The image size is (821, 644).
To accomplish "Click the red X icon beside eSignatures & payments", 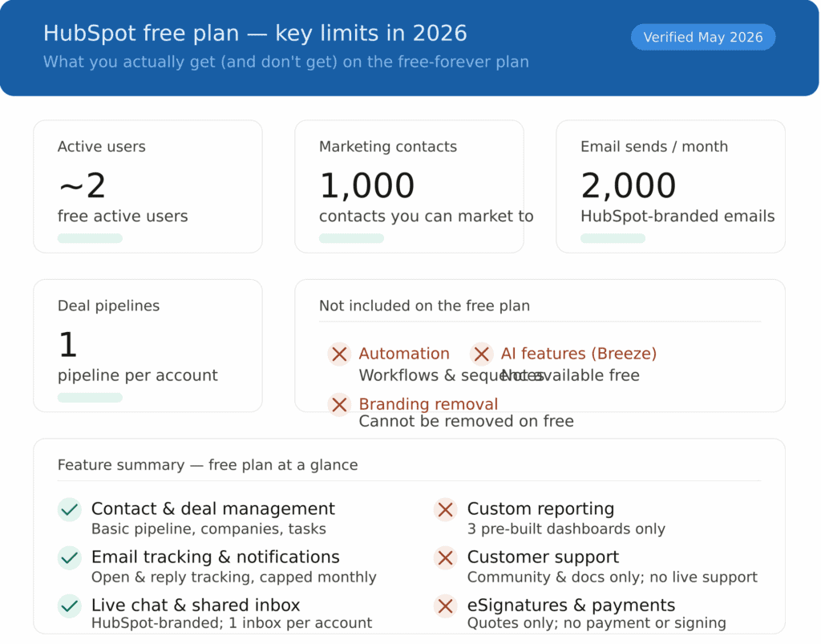I will click(446, 606).
